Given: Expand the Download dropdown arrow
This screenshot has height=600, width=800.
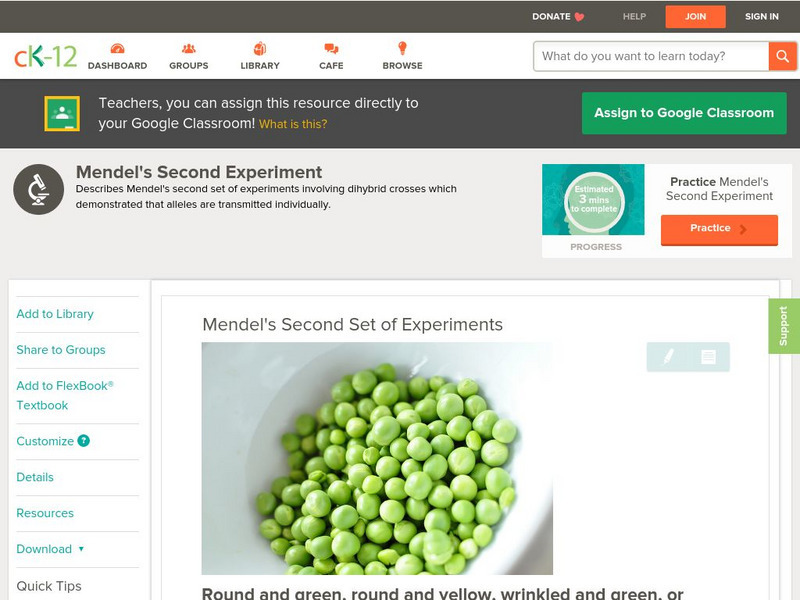Looking at the screenshot, I should coord(81,549).
